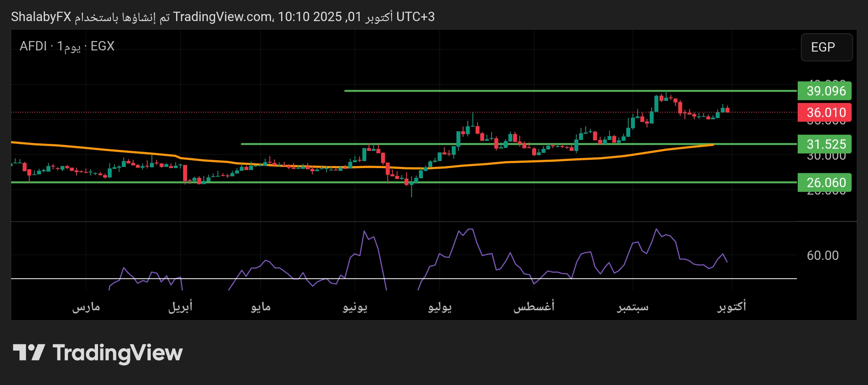The height and width of the screenshot is (385, 868).
Task: Select the أكتوبر label on the time axis
Action: [731, 307]
